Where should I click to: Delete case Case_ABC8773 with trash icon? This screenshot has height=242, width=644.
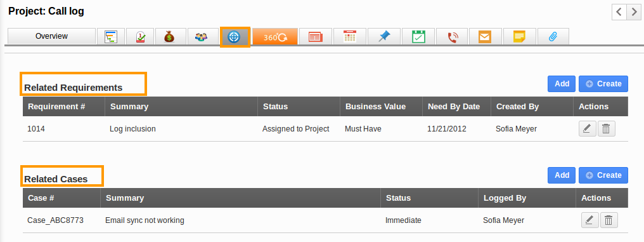click(x=609, y=220)
